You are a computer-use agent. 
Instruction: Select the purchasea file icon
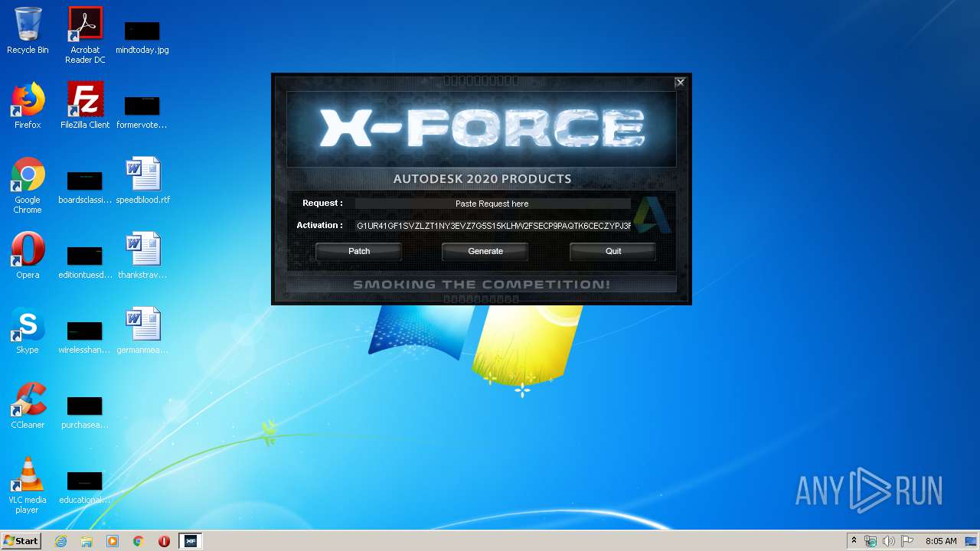(85, 412)
